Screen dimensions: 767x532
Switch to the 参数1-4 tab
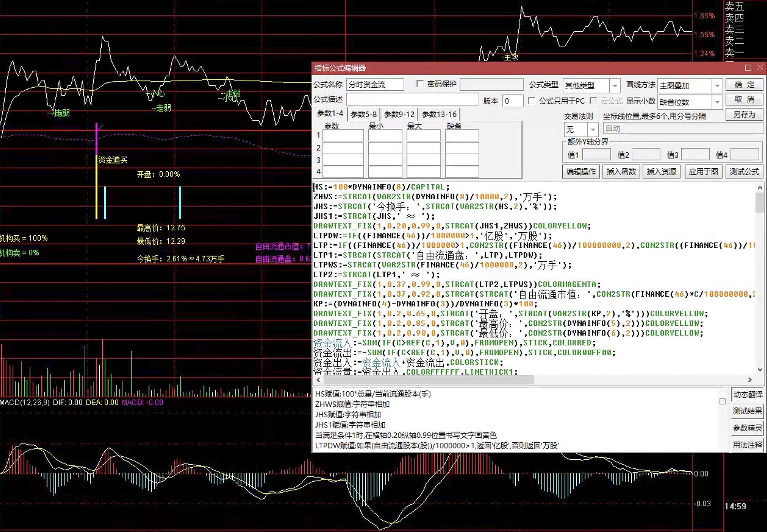point(330,114)
